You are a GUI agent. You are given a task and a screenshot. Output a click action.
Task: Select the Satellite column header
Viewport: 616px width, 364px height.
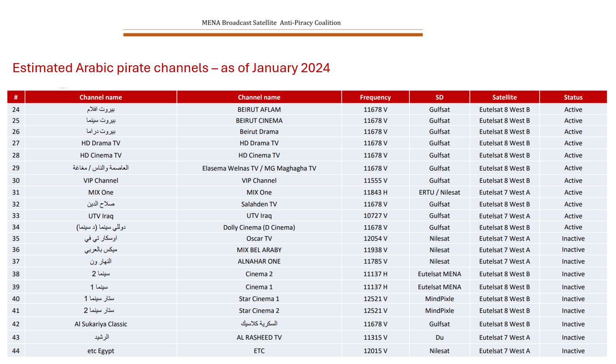coord(504,97)
